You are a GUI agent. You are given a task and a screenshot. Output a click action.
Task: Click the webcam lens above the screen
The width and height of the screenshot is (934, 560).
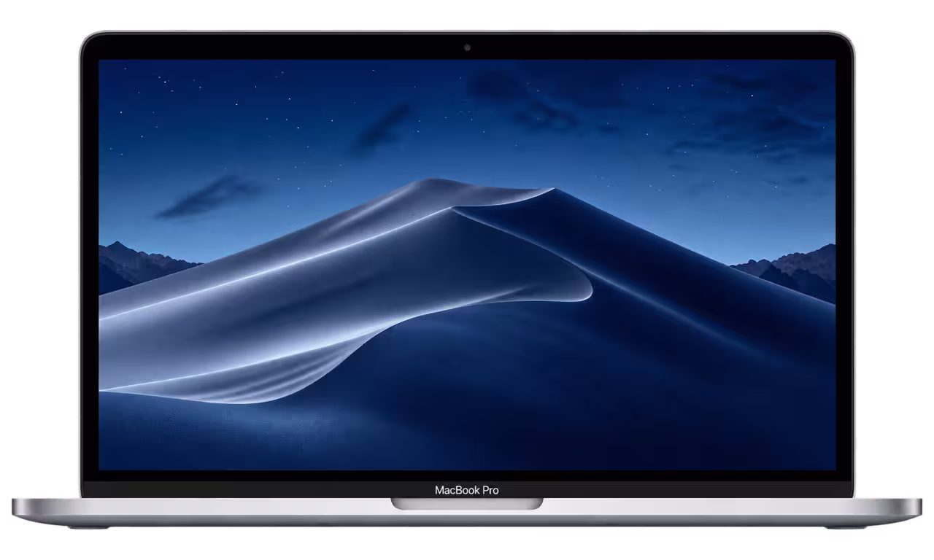click(x=467, y=48)
